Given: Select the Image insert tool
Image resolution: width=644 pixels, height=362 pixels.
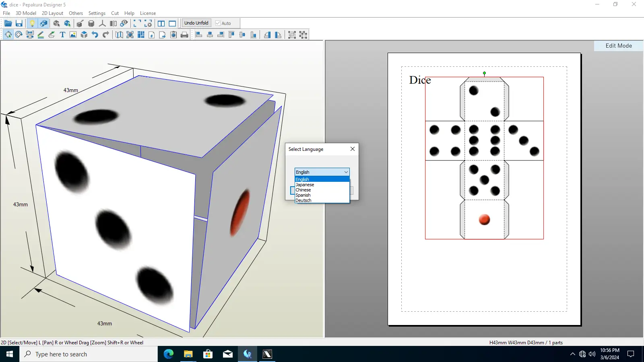Looking at the screenshot, I should coord(73,35).
